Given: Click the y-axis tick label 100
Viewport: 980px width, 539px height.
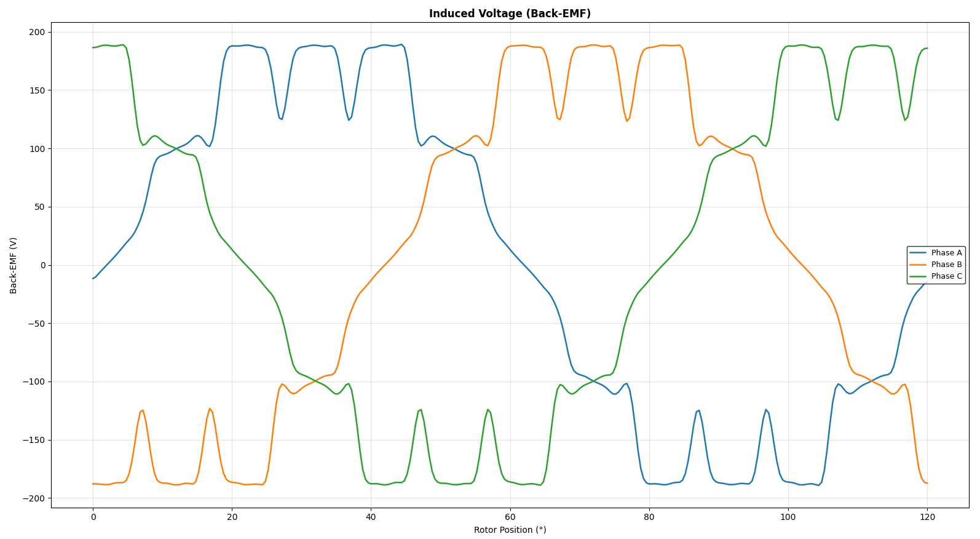Looking at the screenshot, I should (38, 149).
